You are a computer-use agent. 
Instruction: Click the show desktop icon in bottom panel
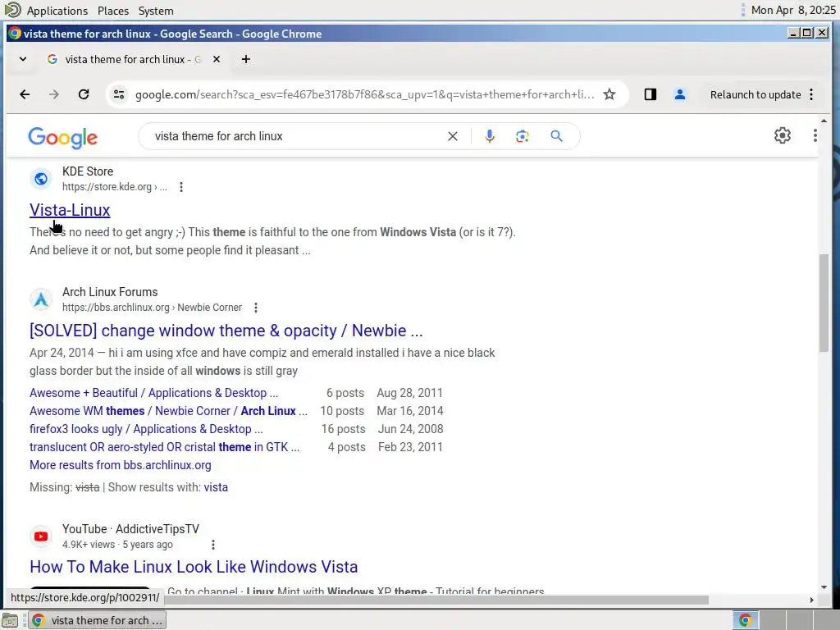(x=10, y=620)
